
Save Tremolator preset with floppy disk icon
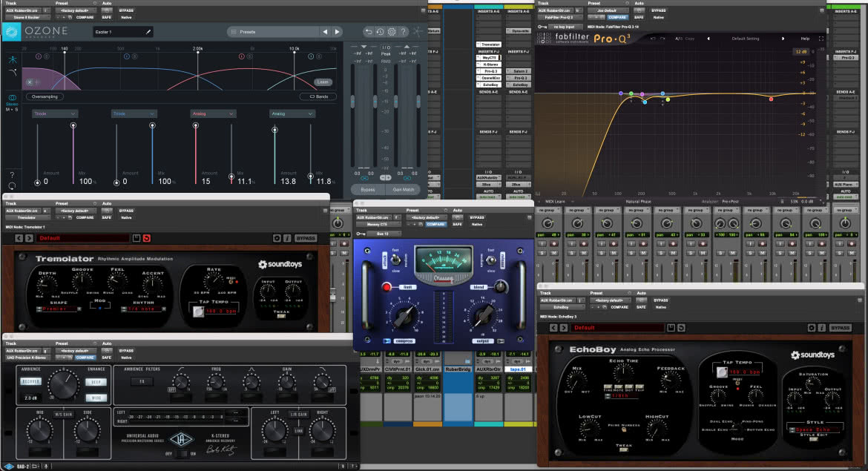(x=137, y=238)
